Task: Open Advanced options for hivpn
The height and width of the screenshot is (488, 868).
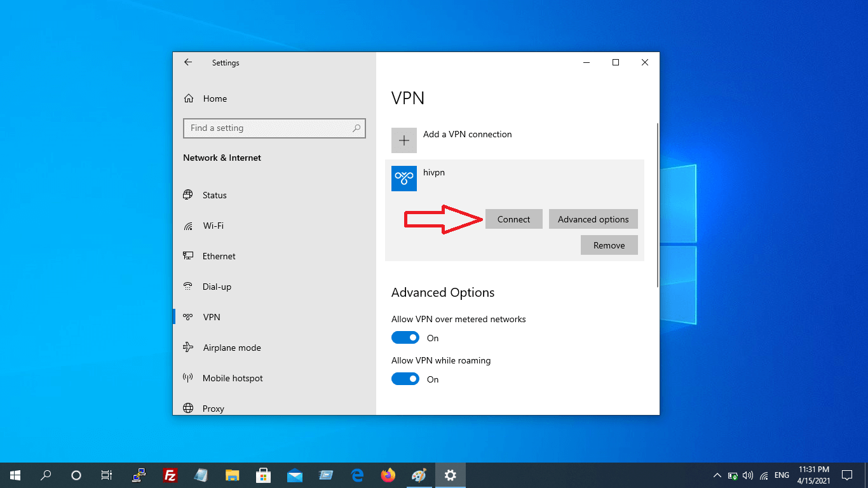Action: click(x=593, y=219)
